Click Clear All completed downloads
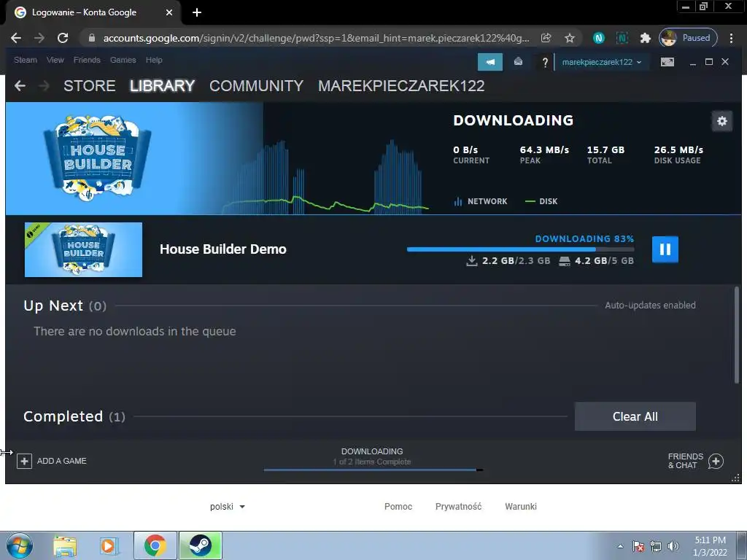Screen dimensions: 747x560 635,416
